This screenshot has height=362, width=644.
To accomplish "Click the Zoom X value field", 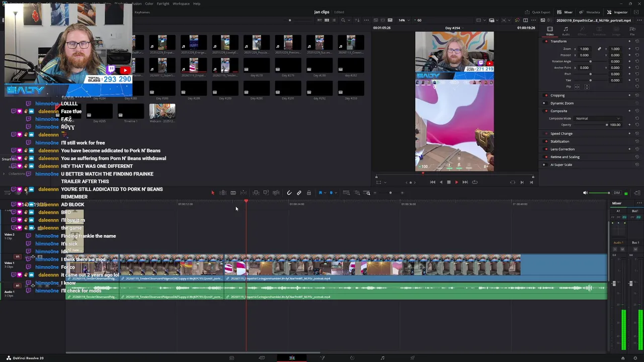I will point(584,49).
